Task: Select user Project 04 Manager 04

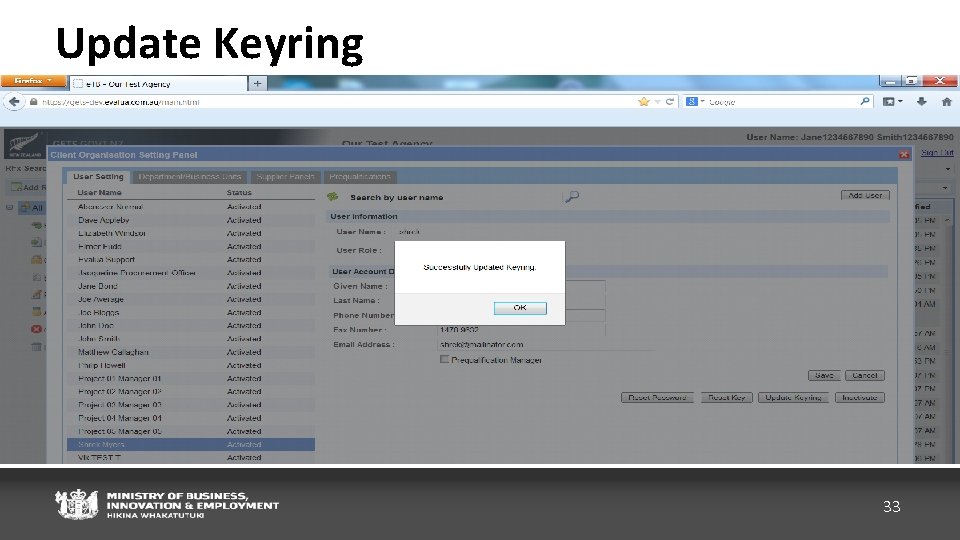Action: pos(190,418)
